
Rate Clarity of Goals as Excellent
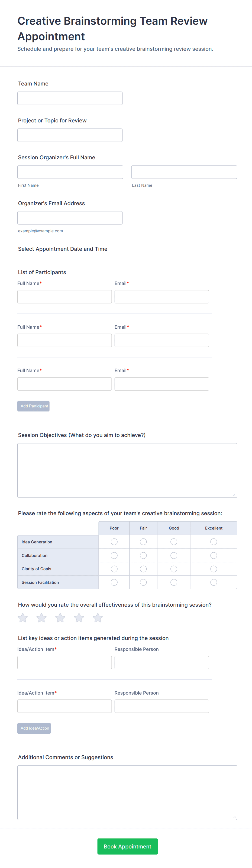click(214, 569)
